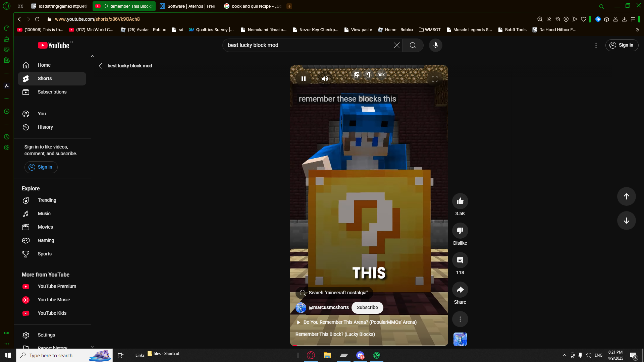
Task: Open Windows Start menu
Action: tap(8, 355)
